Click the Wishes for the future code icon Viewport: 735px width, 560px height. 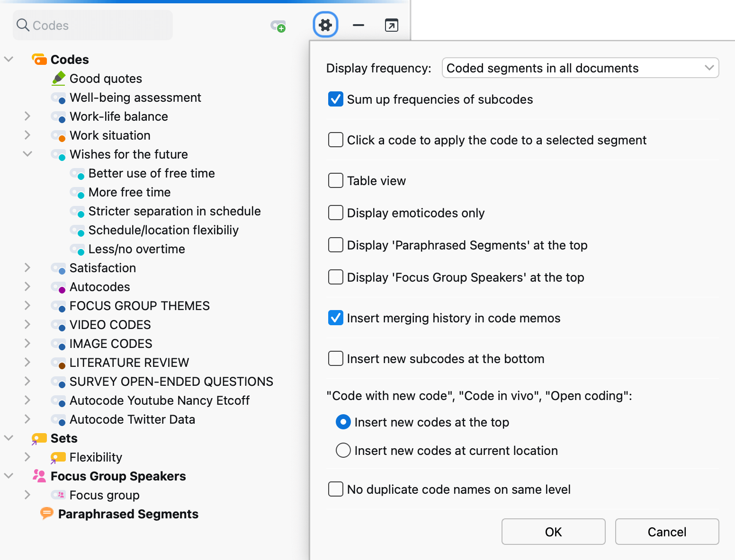(59, 155)
